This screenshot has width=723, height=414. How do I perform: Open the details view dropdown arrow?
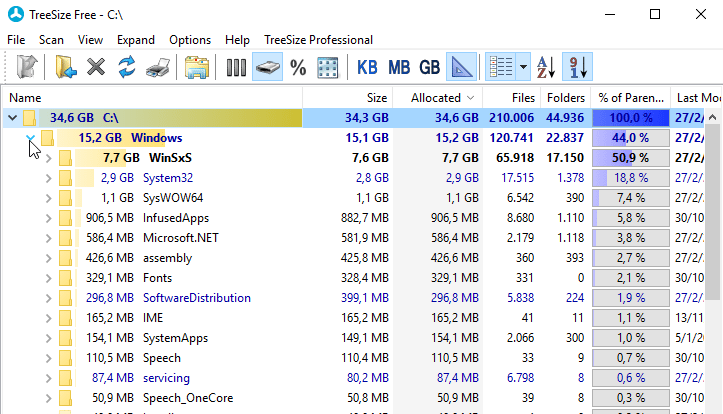525,68
